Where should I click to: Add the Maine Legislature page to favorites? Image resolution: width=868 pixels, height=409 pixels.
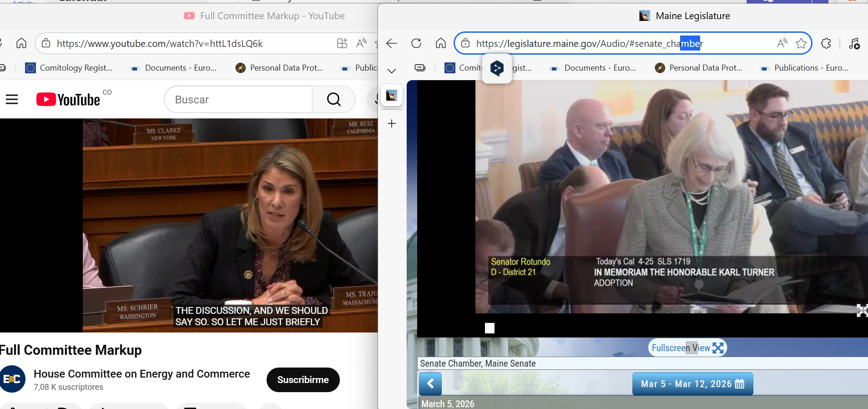(801, 43)
